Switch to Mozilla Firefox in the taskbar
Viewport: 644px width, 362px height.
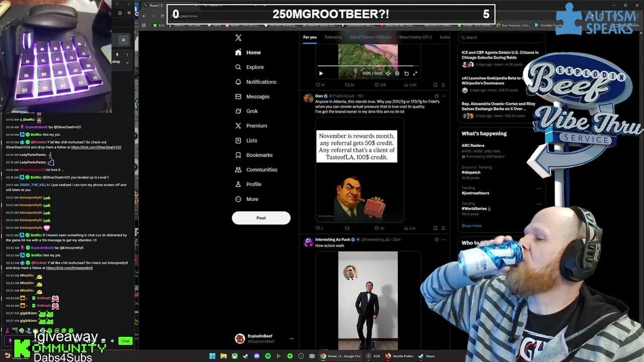pos(399,356)
